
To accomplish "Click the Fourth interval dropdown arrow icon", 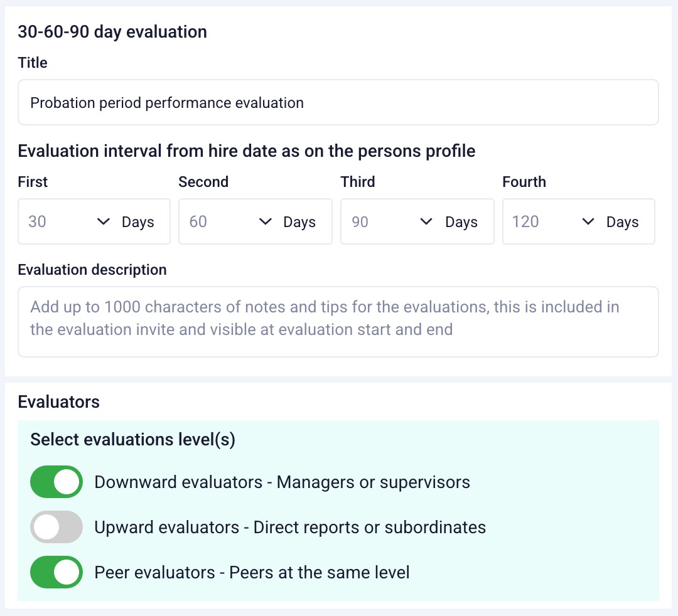I will point(588,221).
